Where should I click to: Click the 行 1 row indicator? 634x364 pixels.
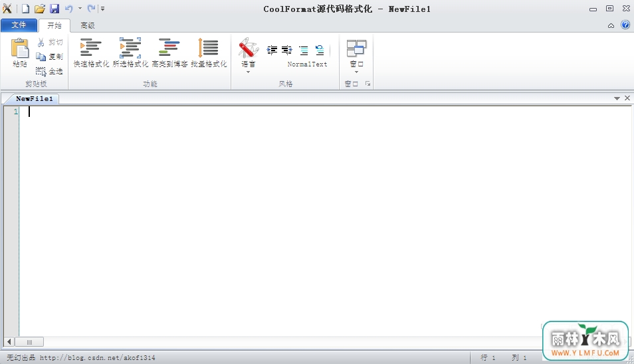click(x=488, y=357)
